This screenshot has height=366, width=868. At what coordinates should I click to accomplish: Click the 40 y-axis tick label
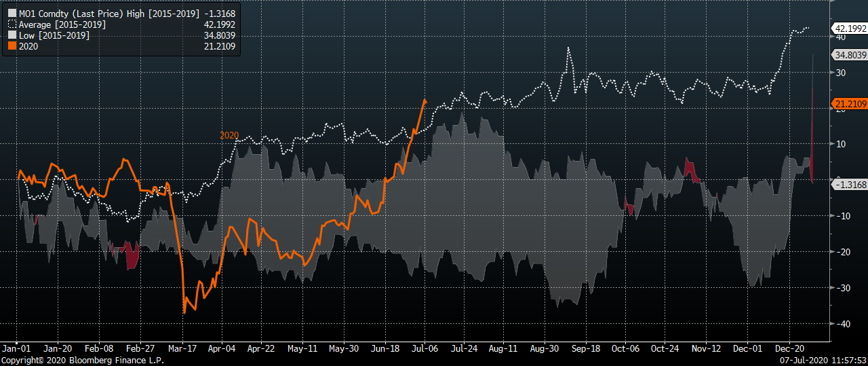(840, 37)
